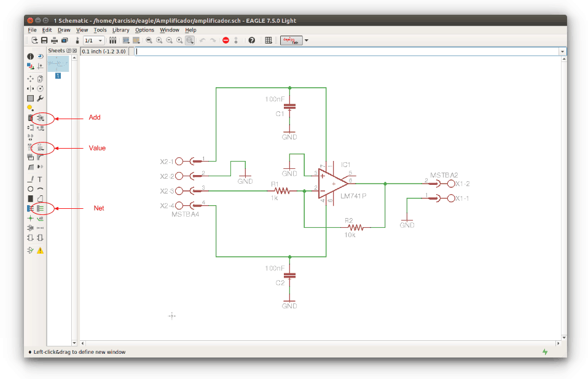Image resolution: width=588 pixels, height=379 pixels.
Task: Select the Text tool
Action: [41, 179]
